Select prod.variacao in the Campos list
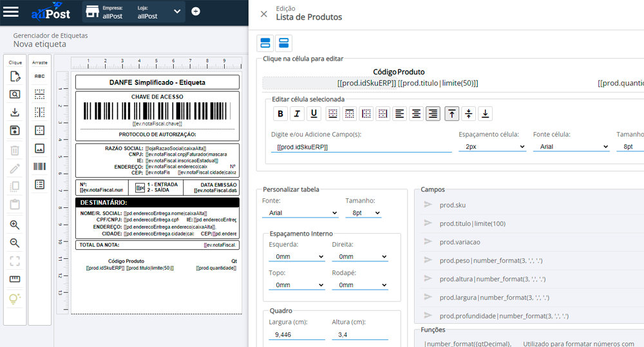The image size is (644, 347). tap(459, 242)
